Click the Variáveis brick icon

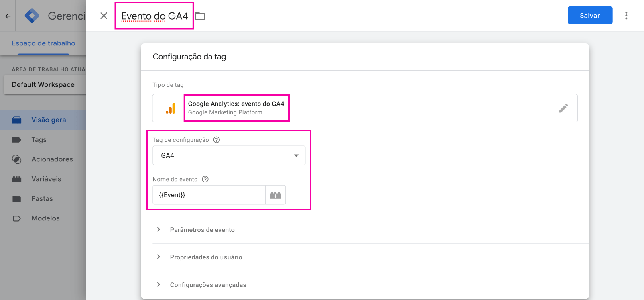16,179
